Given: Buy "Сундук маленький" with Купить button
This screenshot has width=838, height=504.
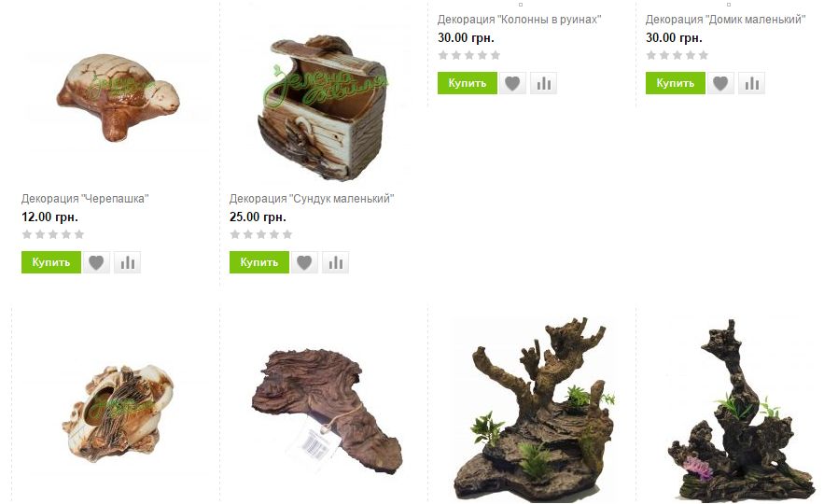Looking at the screenshot, I should coord(259,262).
